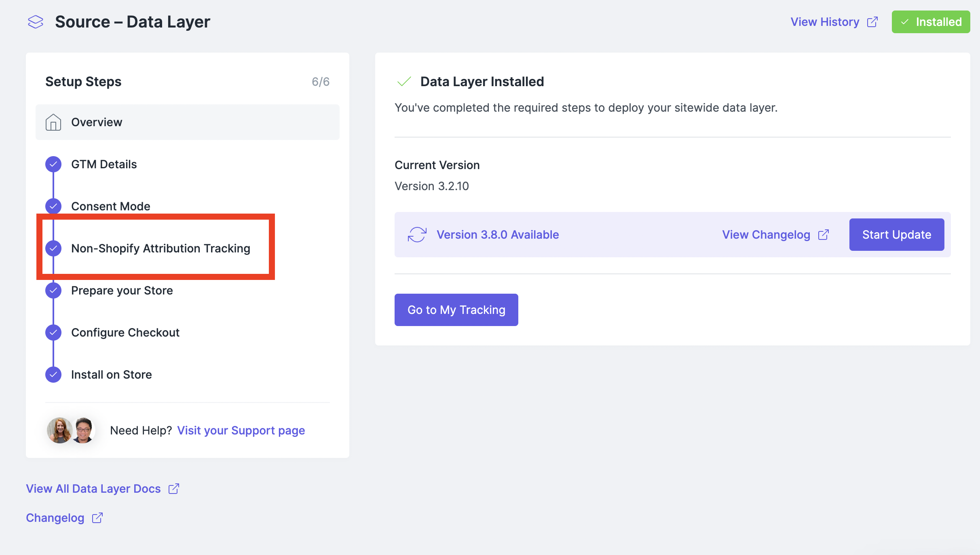Click external link icon next to View History
The image size is (980, 555).
pos(872,22)
